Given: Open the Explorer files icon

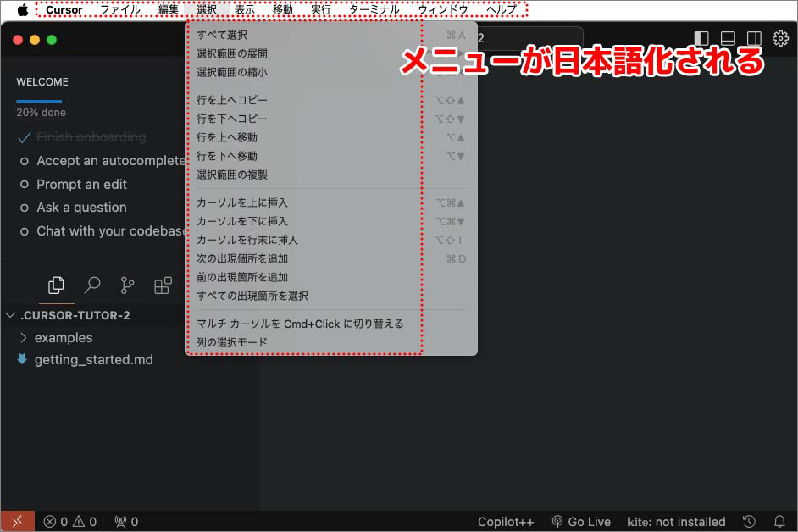Looking at the screenshot, I should [x=56, y=285].
